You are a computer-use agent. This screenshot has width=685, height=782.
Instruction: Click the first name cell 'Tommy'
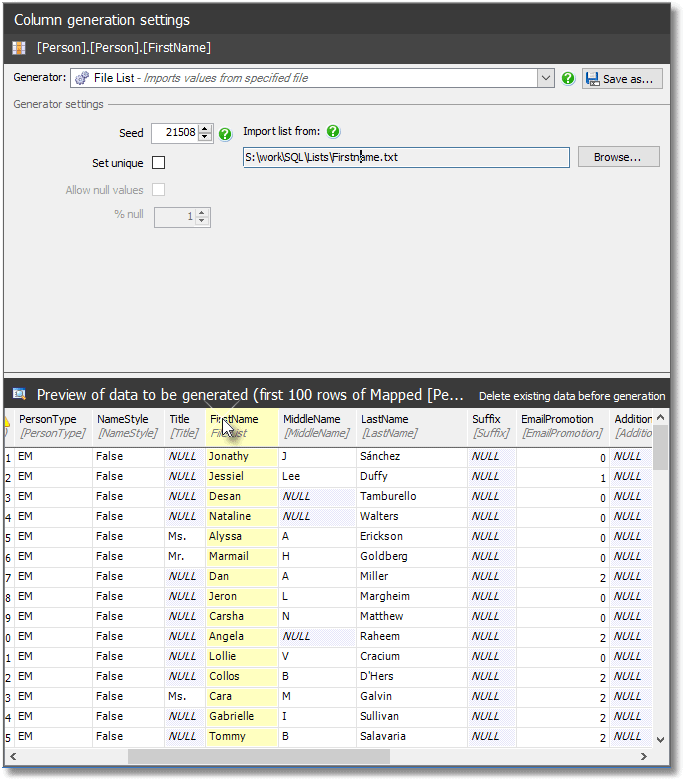pyautogui.click(x=242, y=736)
